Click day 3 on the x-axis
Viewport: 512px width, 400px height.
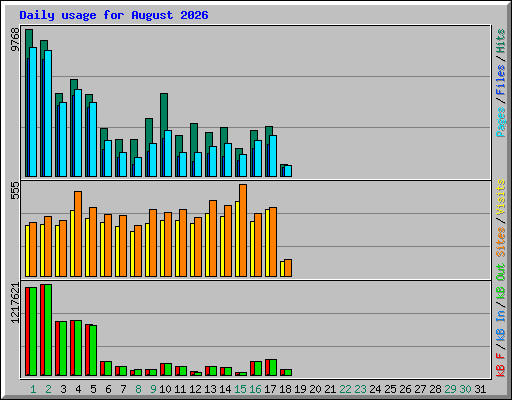coord(63,389)
